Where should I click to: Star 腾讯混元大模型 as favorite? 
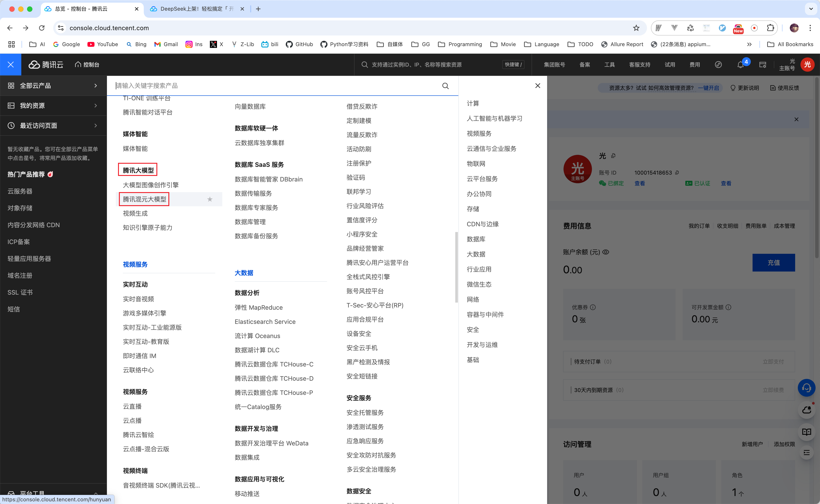click(x=210, y=199)
